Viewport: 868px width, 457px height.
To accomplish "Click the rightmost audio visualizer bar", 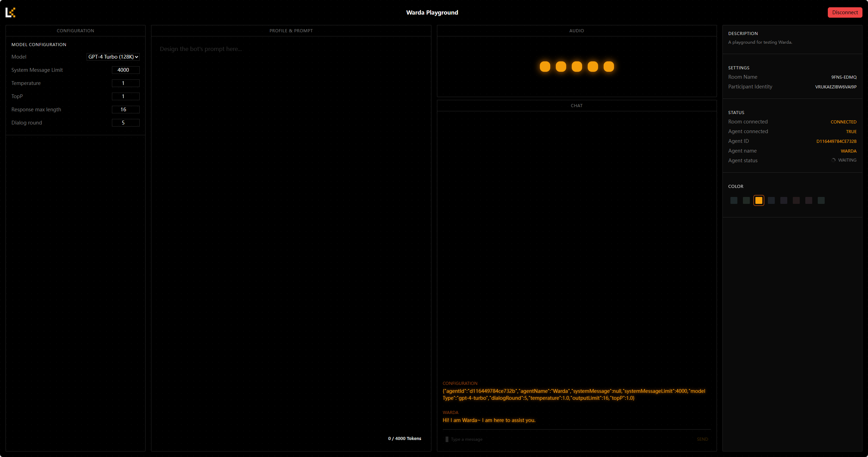I will click(608, 67).
